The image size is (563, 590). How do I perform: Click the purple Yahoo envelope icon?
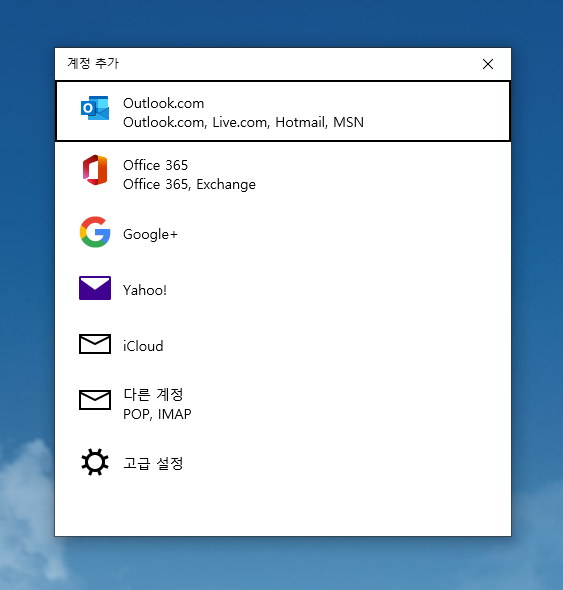pos(95,288)
